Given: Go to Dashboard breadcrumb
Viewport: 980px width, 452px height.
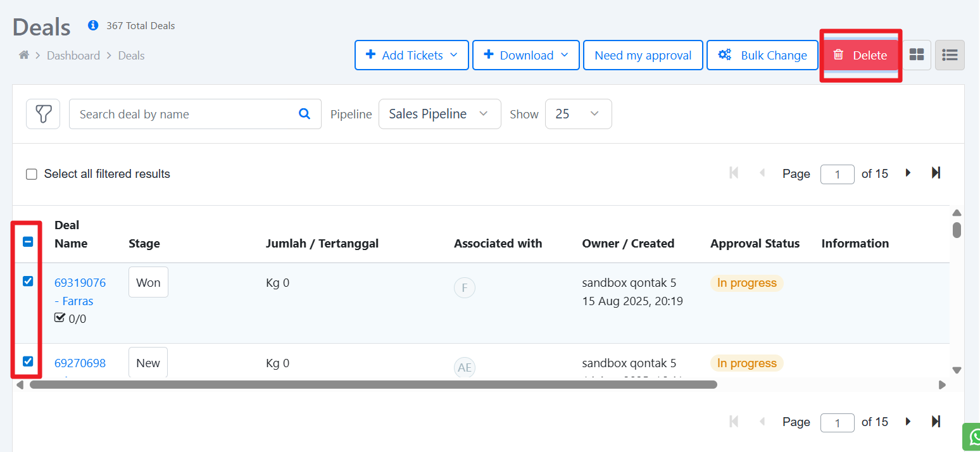Looking at the screenshot, I should (x=73, y=56).
